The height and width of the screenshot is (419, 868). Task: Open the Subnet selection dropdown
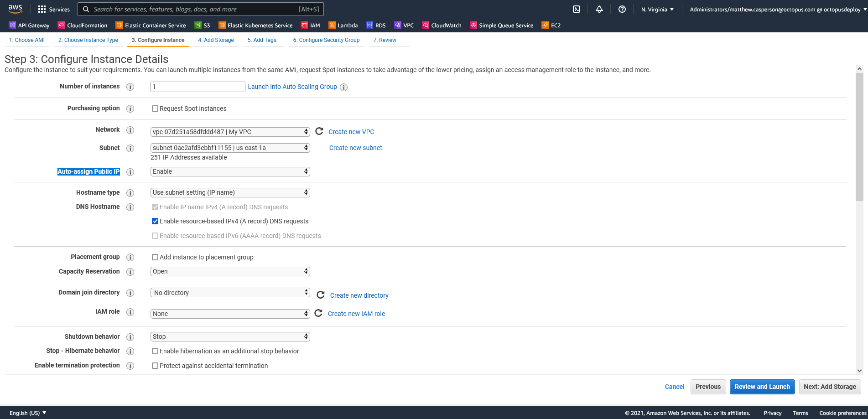pos(230,148)
